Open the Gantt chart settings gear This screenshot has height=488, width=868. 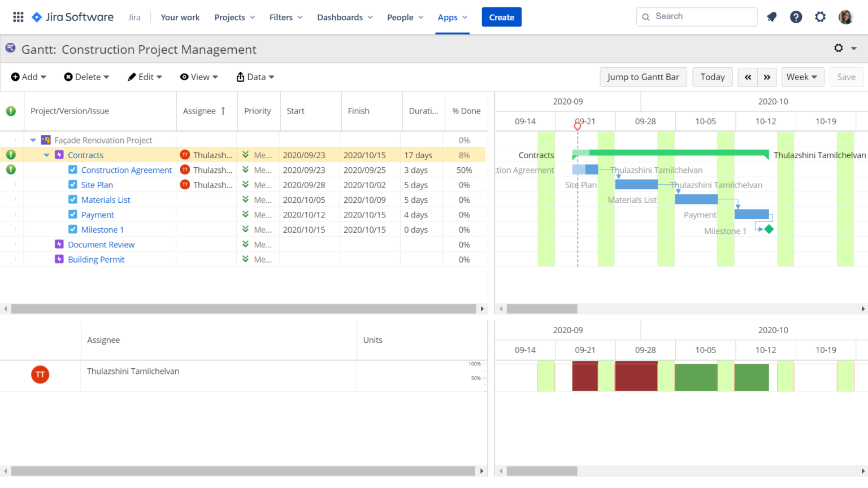click(x=839, y=49)
